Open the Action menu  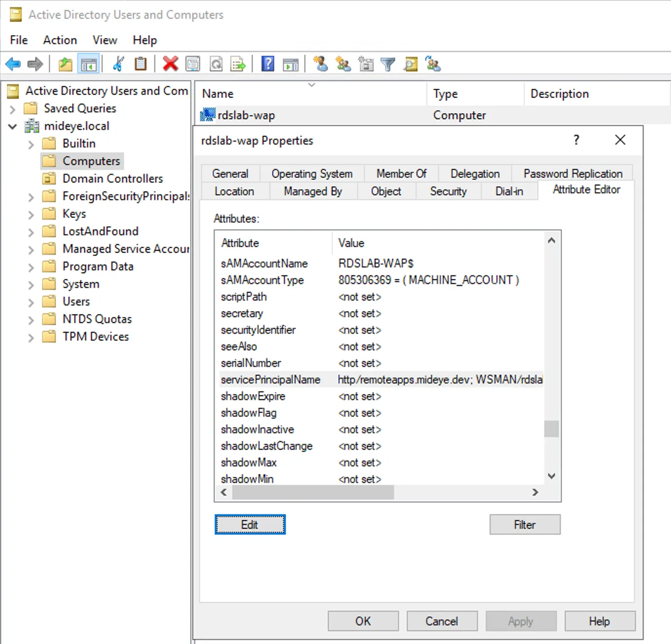coord(59,40)
